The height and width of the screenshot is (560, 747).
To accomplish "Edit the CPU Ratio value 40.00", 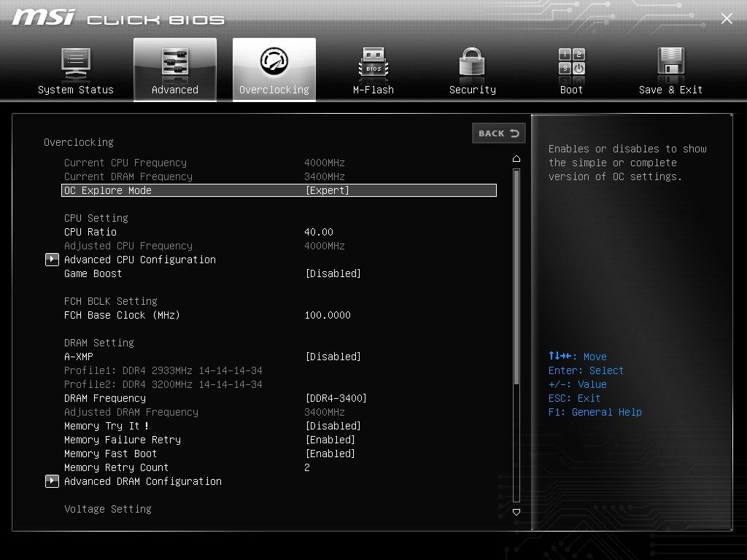I will click(x=319, y=232).
